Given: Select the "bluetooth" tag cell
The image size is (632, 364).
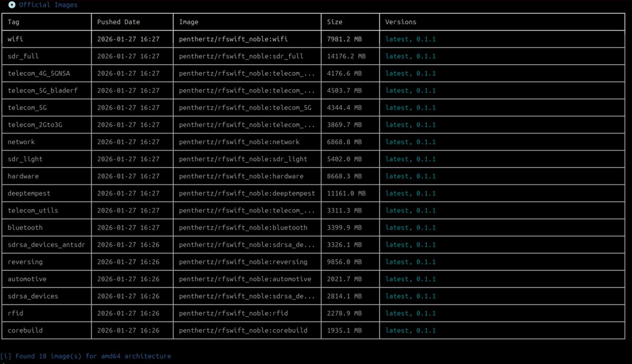Looking at the screenshot, I should coord(25,228).
